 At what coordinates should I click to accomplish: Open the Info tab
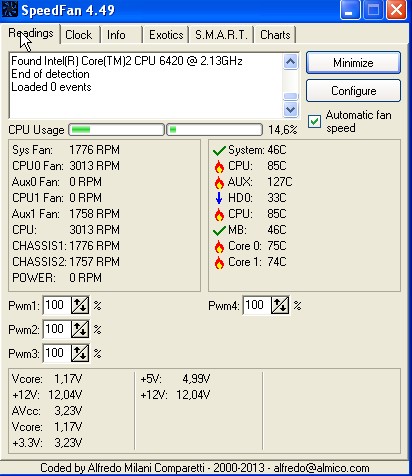point(116,35)
